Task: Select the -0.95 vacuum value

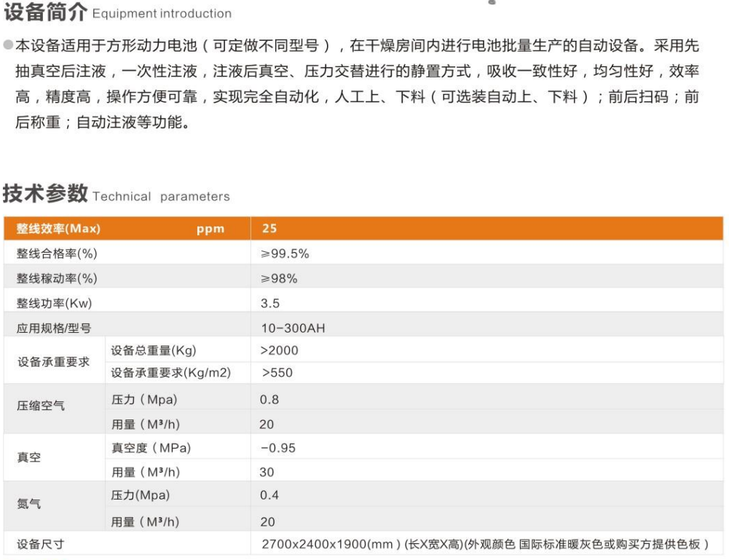Action: pos(277,448)
